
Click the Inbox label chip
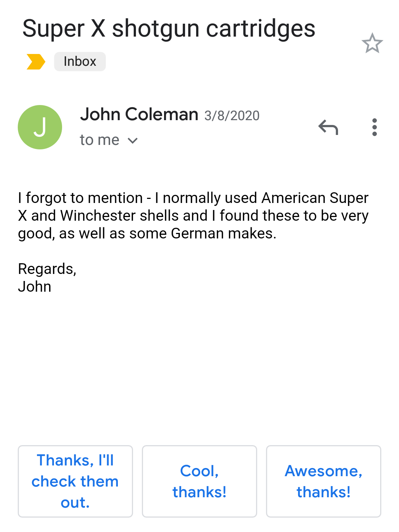pyautogui.click(x=80, y=61)
